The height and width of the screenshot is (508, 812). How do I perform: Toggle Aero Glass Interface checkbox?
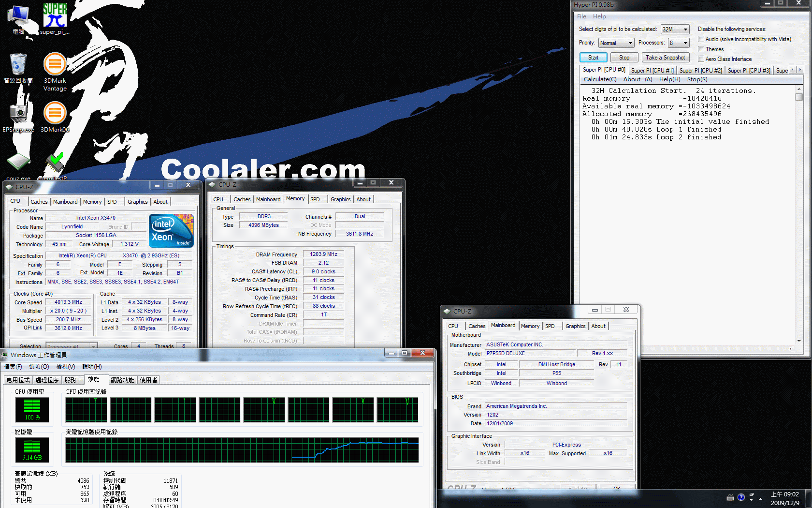click(x=701, y=59)
